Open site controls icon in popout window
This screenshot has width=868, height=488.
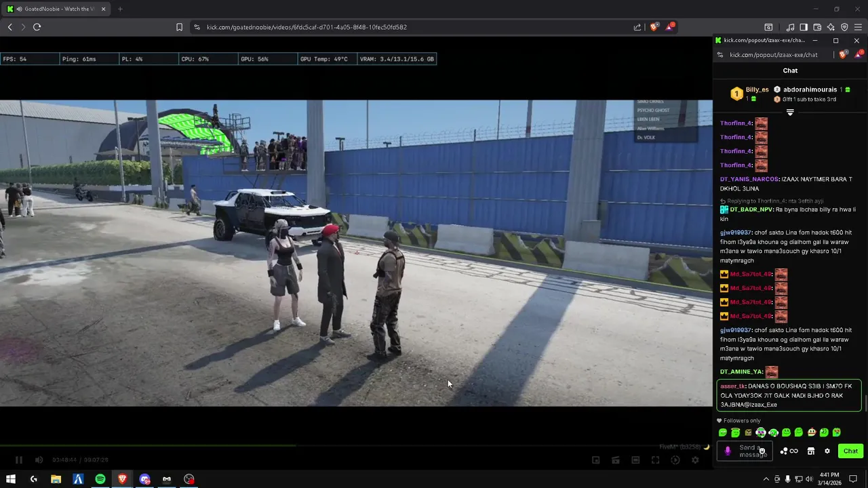click(719, 55)
